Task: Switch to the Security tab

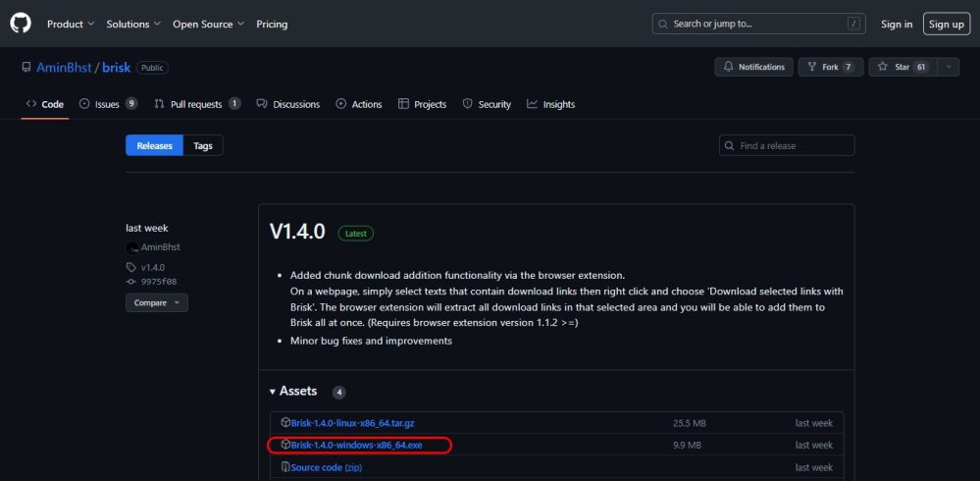Action: [x=487, y=104]
